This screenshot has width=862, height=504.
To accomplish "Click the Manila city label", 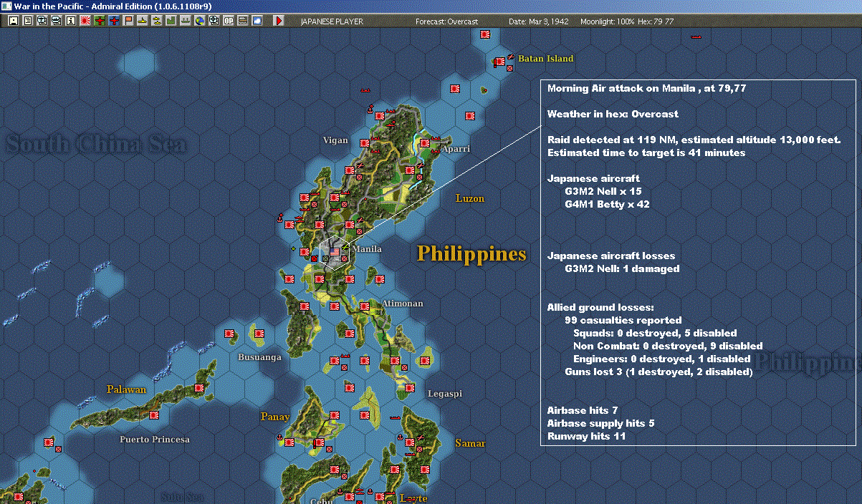I will click(x=368, y=249).
